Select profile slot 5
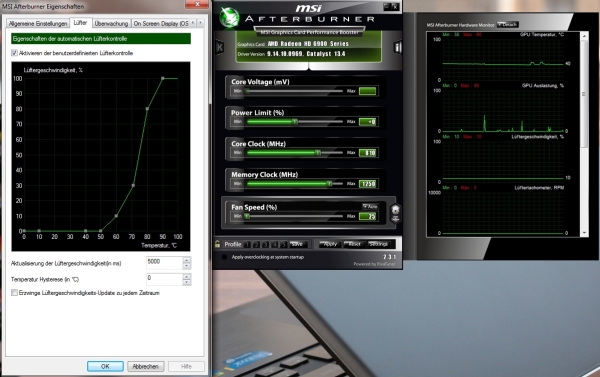Screen dimensions: 600x377 click(284, 245)
